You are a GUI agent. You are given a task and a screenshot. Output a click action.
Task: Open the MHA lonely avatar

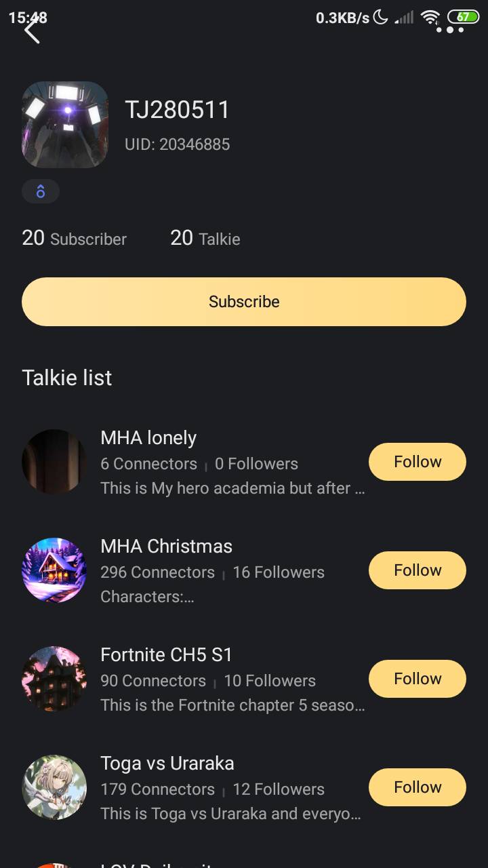click(x=54, y=462)
